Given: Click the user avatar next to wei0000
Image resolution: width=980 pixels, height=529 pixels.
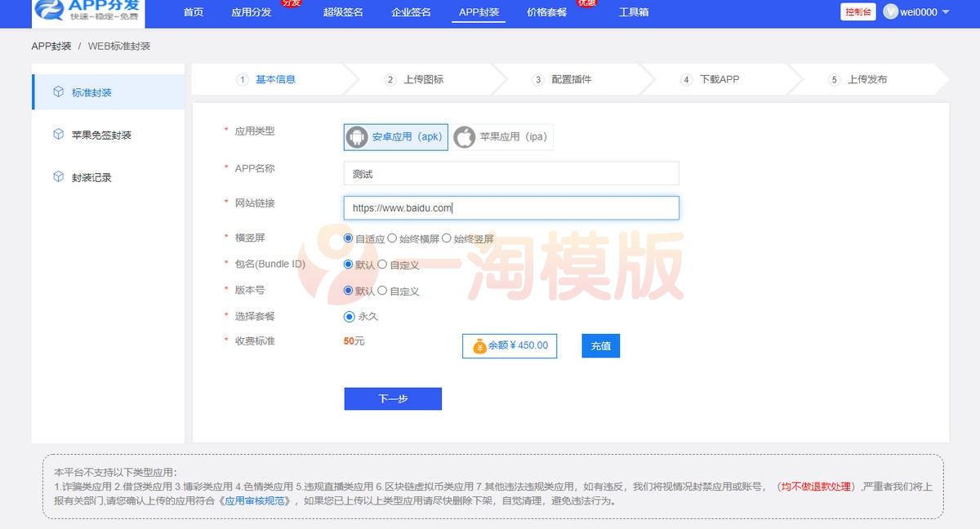Looking at the screenshot, I should [891, 11].
